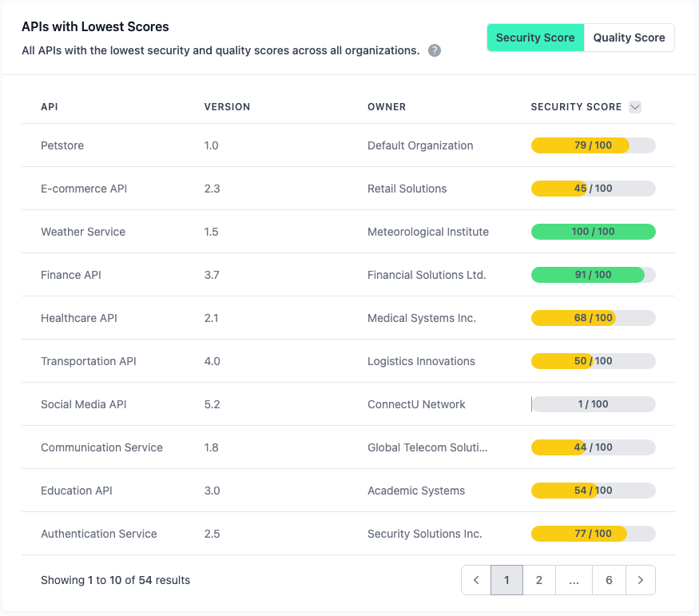Sort by the API column header
The image size is (699, 616).
coord(50,106)
